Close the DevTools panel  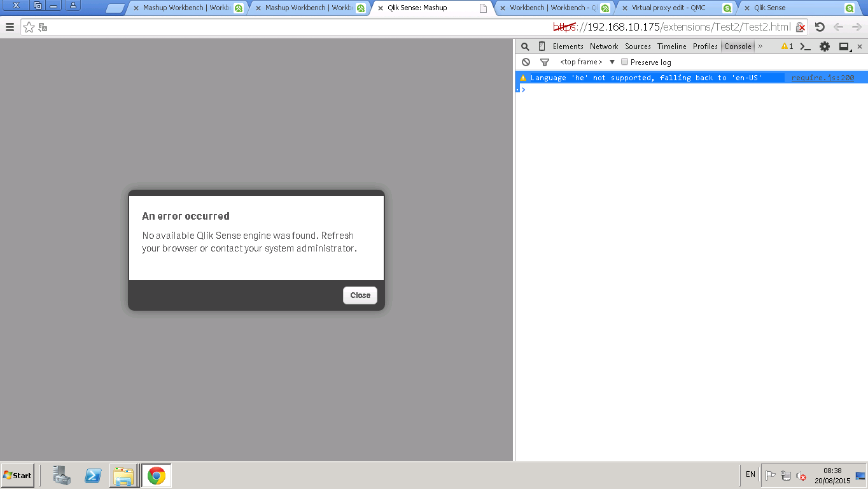pos(860,46)
